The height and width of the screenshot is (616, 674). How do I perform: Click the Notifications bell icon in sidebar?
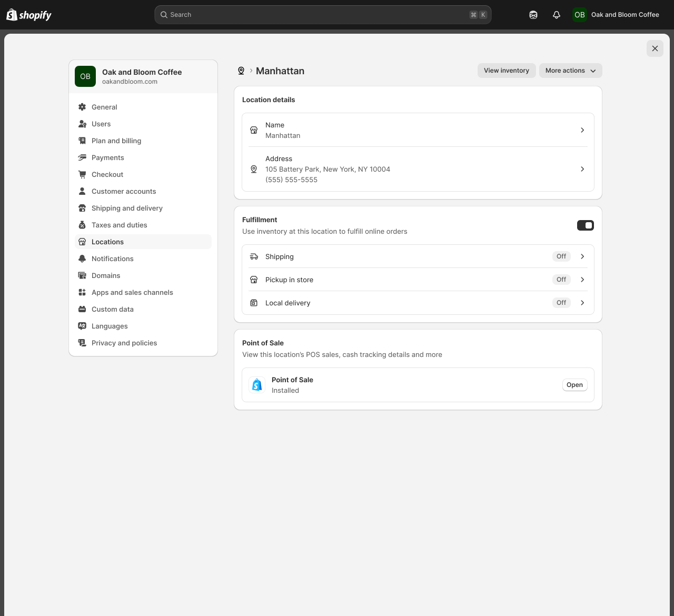coord(82,259)
